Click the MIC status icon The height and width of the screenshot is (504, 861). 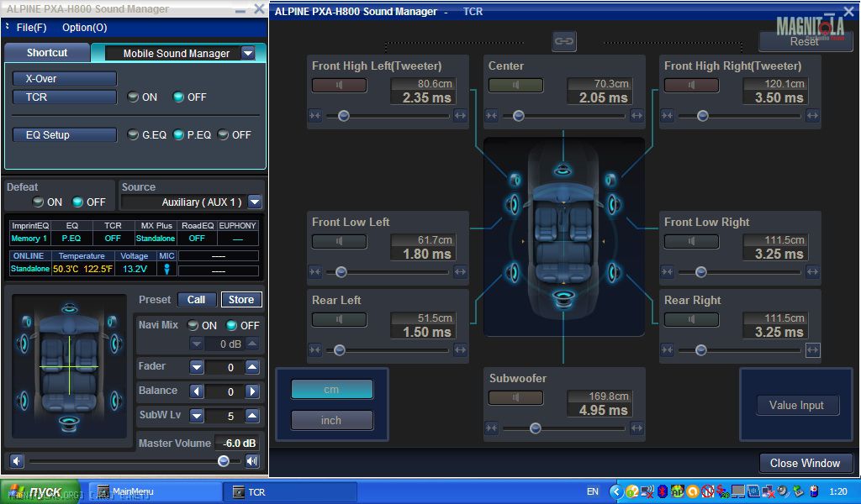tap(166, 269)
